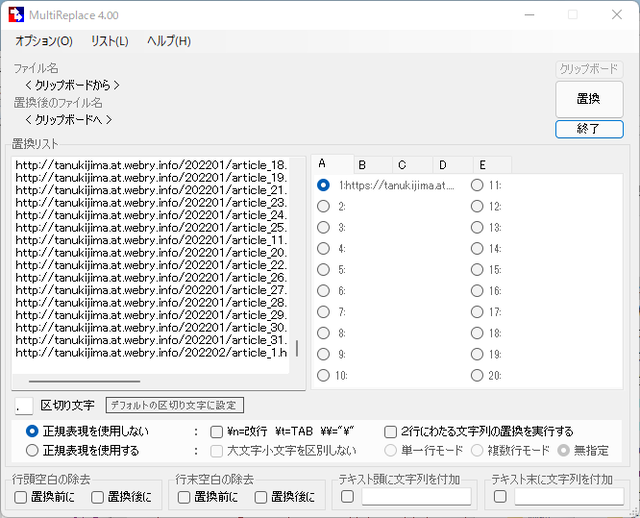Click list line ending article_21.
640x518 pixels.
coord(151,190)
